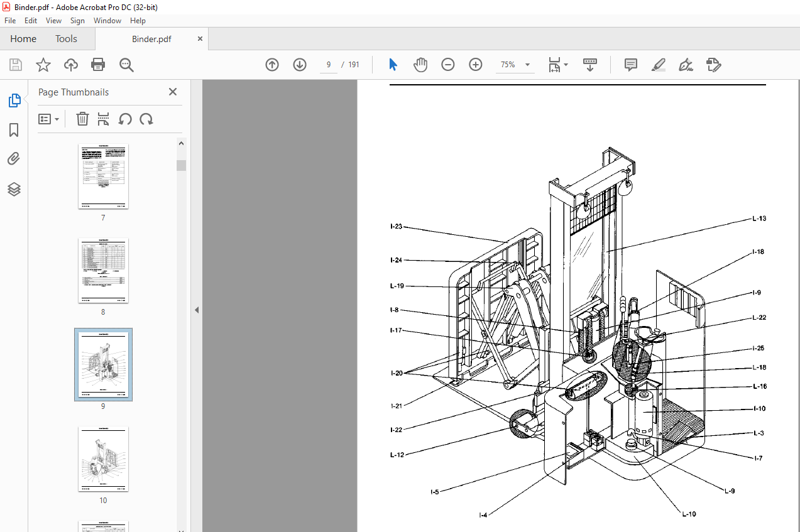
Task: Select page 7 thumbnail
Action: [103, 176]
